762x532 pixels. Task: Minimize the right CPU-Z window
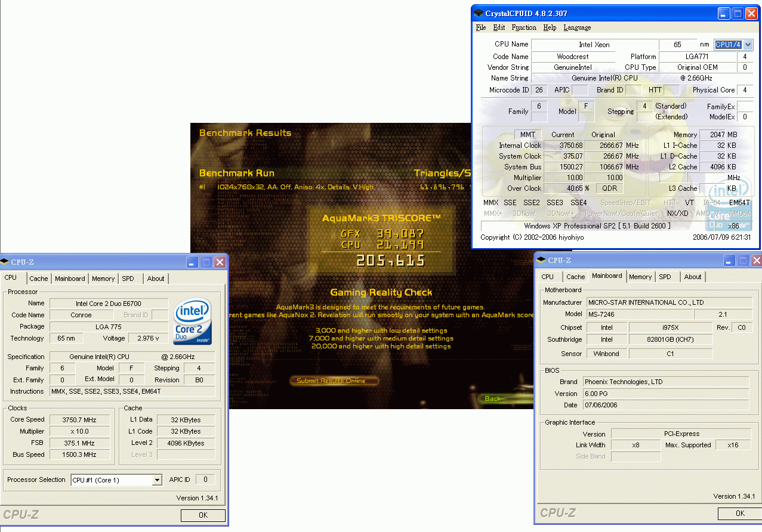coord(729,260)
